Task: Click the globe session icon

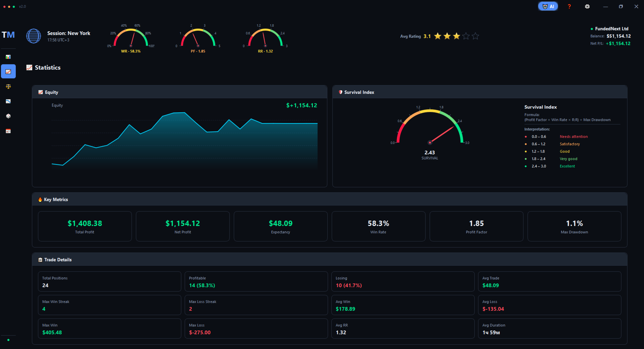Action: coord(34,36)
